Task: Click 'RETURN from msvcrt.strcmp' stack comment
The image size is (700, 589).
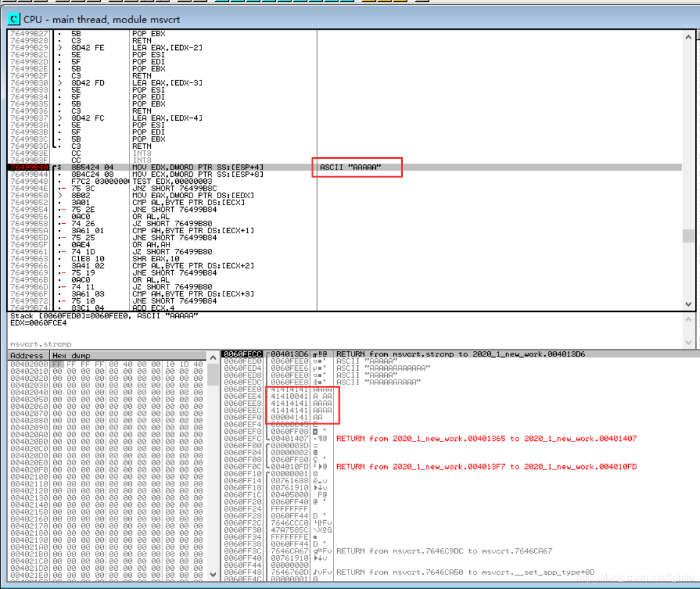Action: click(x=460, y=355)
